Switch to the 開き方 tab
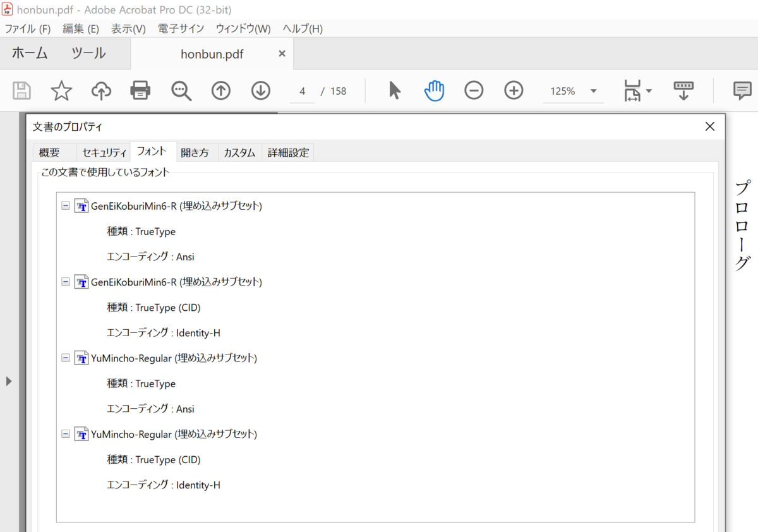 pyautogui.click(x=195, y=152)
